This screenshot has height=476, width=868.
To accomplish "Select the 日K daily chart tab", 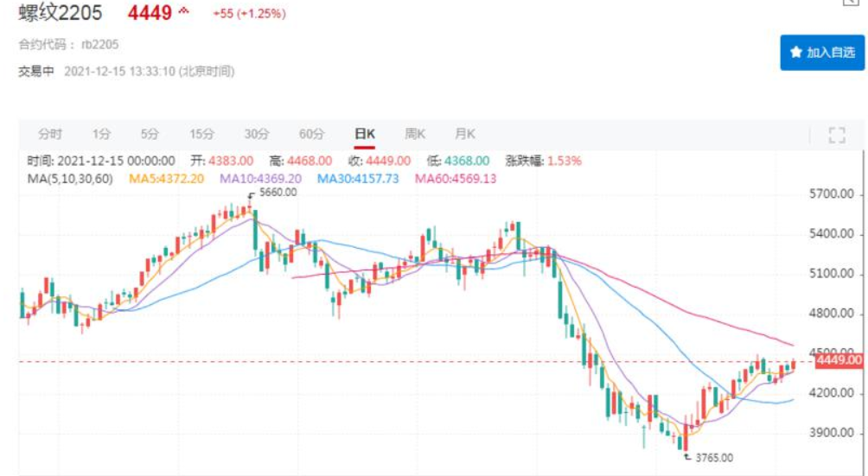I will click(365, 134).
